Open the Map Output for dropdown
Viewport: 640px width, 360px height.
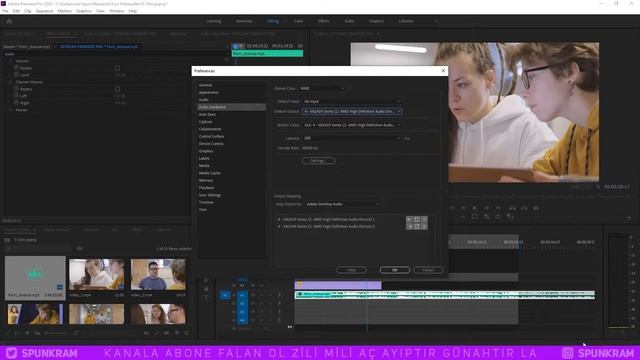343,204
